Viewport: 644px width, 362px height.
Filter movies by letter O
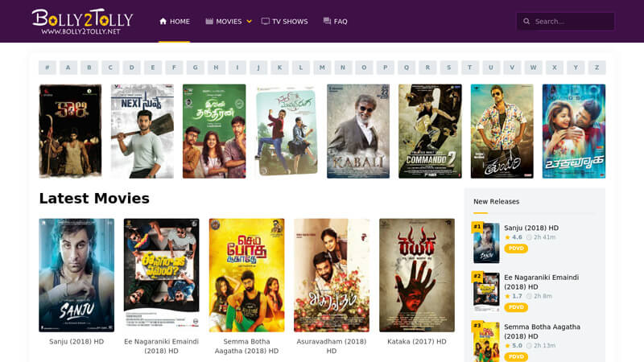pyautogui.click(x=365, y=68)
